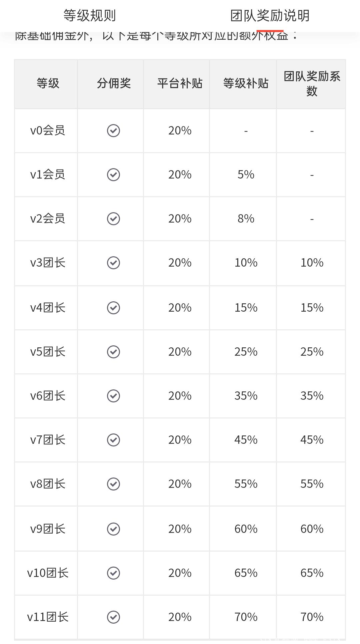Select the 团队奖励说明 tab
360x644 pixels.
point(270,16)
